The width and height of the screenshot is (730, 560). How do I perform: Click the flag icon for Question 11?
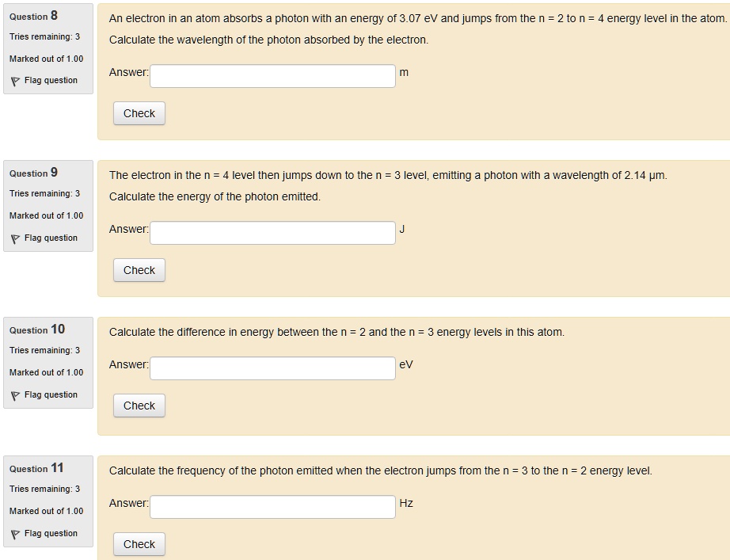(14, 534)
